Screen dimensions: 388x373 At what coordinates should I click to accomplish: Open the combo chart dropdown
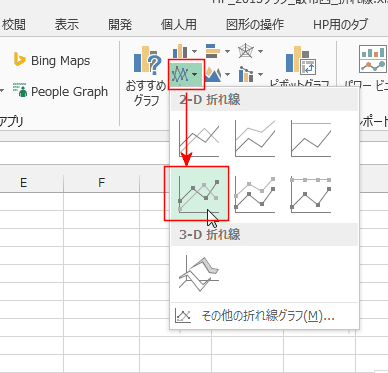coord(251,74)
